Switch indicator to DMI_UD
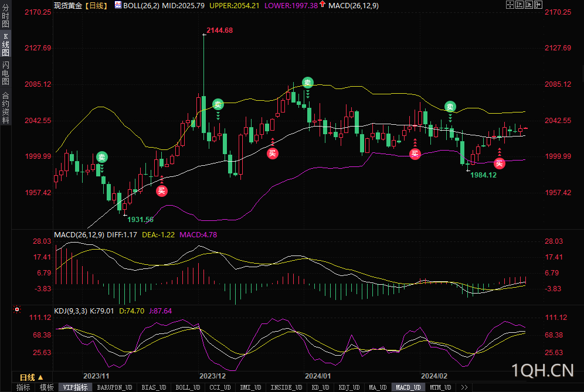 click(250, 387)
